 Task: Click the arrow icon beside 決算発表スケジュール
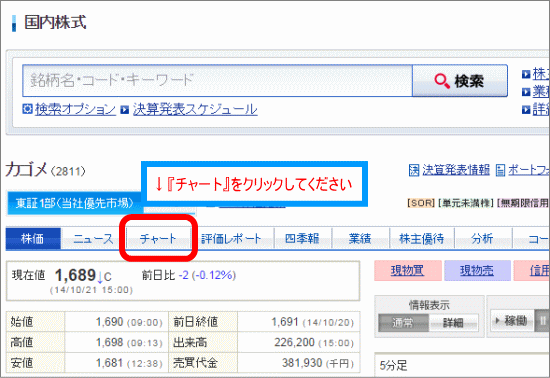tap(125, 110)
